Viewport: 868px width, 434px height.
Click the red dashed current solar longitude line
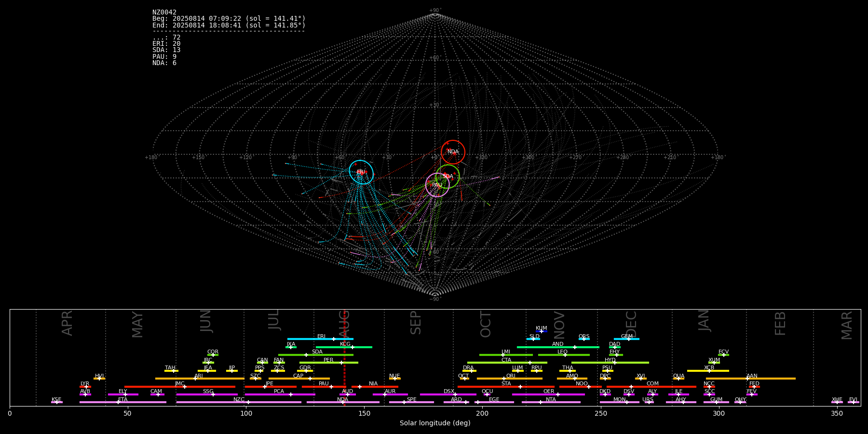[x=344, y=357]
